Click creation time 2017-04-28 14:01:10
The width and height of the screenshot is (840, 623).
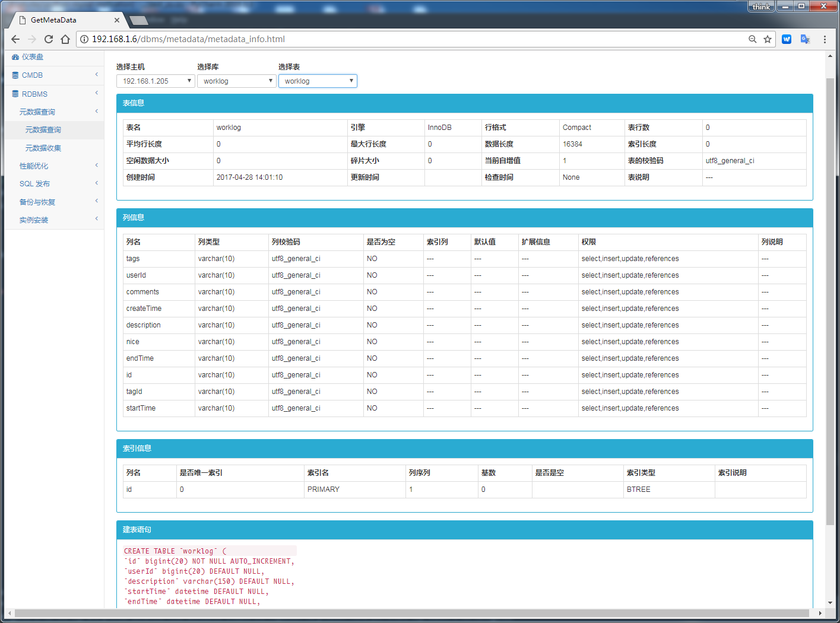click(249, 177)
